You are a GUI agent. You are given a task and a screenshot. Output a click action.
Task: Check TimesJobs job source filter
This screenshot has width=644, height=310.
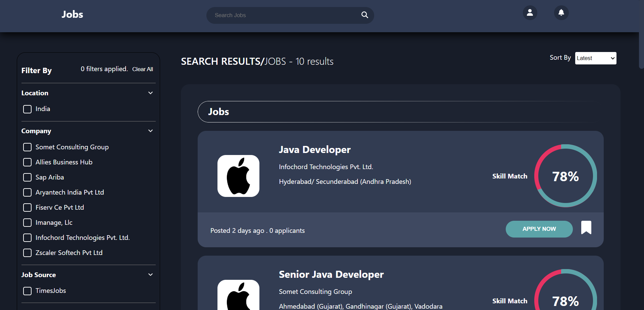click(27, 291)
